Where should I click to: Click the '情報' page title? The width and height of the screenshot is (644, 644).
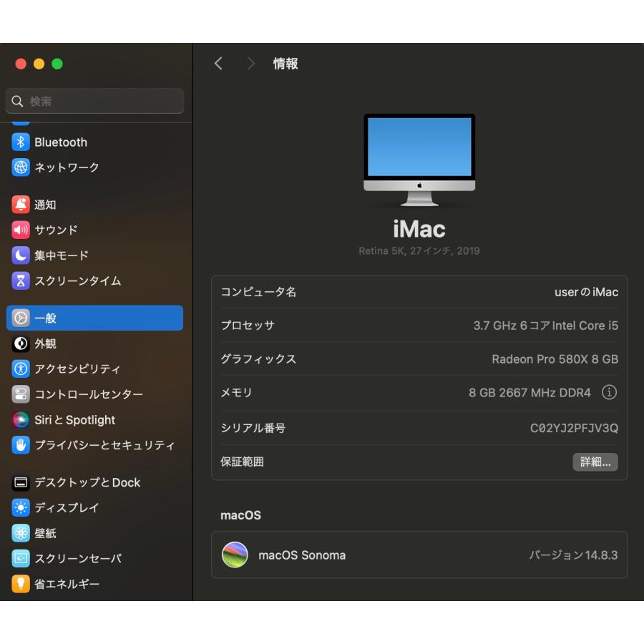tap(286, 63)
